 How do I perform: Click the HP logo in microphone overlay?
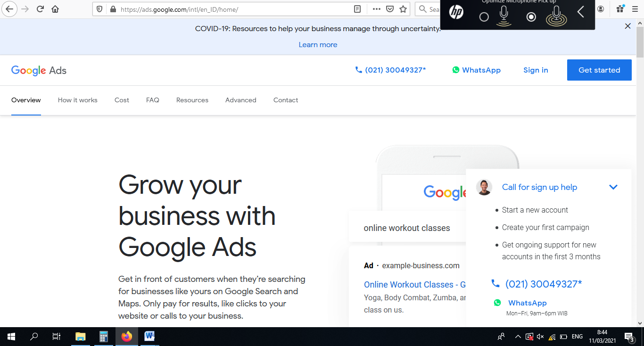(x=456, y=13)
